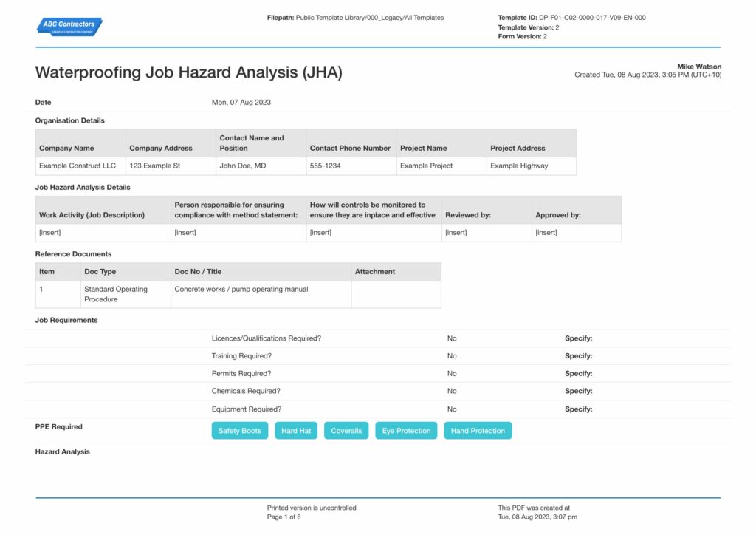Click the Reviewed by [insert] cell
The image size is (756, 535).
pos(487,233)
